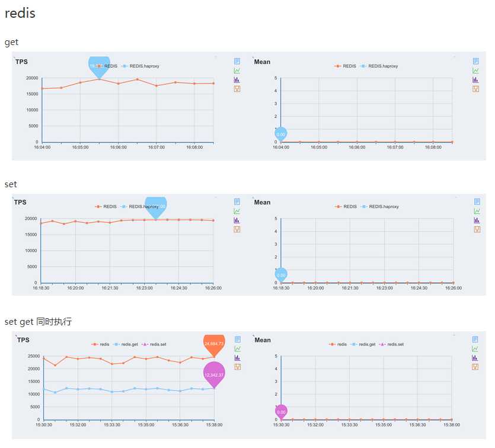
Task: Switch set section TPS chart to bar view
Action: (x=237, y=220)
